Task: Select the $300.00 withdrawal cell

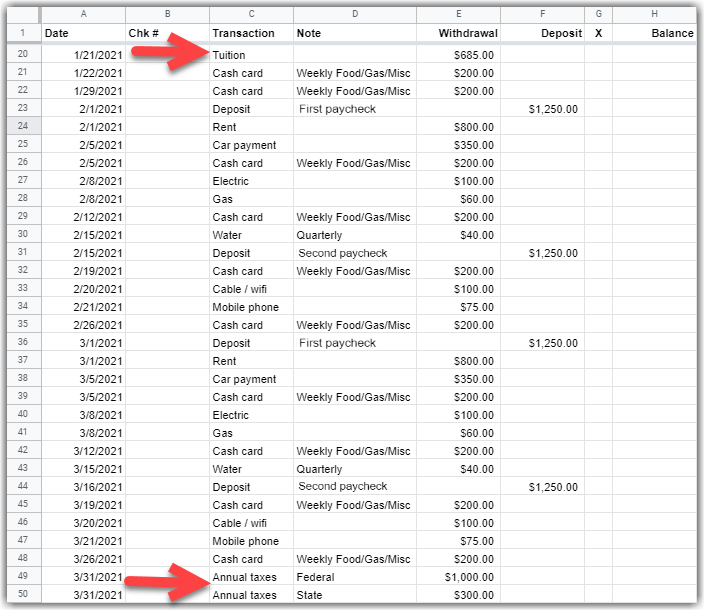Action: (x=459, y=594)
